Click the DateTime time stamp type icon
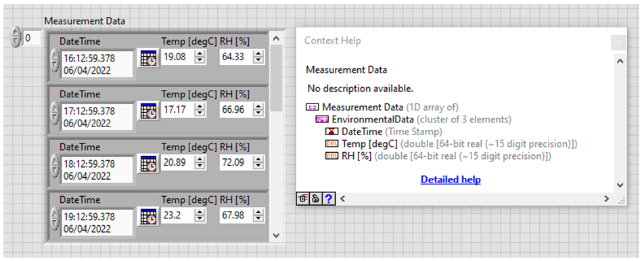Viewport: 644px width, 261px height. click(x=331, y=132)
